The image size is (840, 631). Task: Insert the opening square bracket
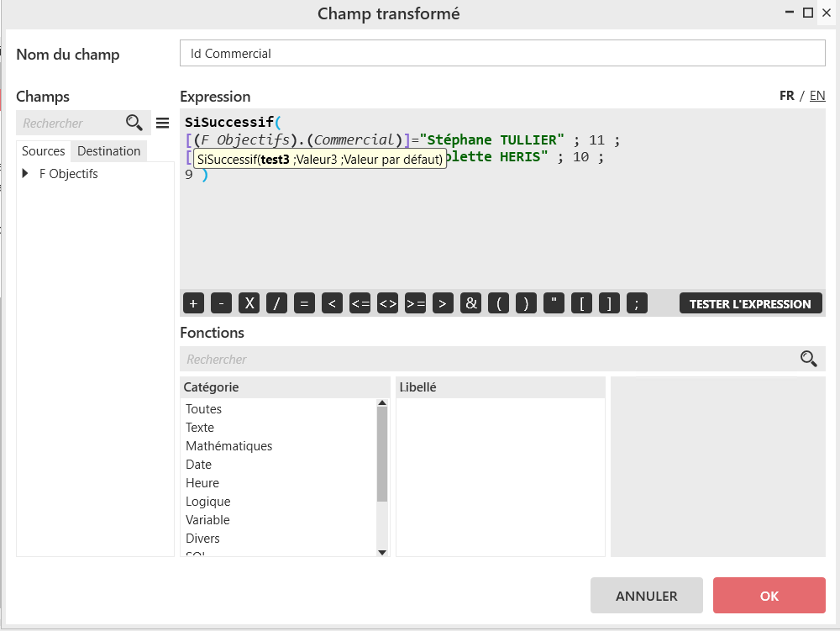tap(581, 304)
